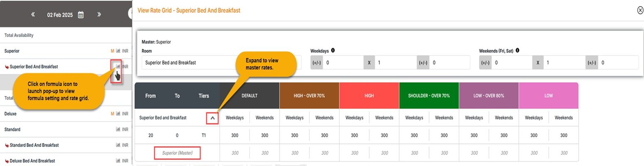Go to previous dates with double-left arrow
The height and width of the screenshot is (166, 644).
click(x=33, y=15)
